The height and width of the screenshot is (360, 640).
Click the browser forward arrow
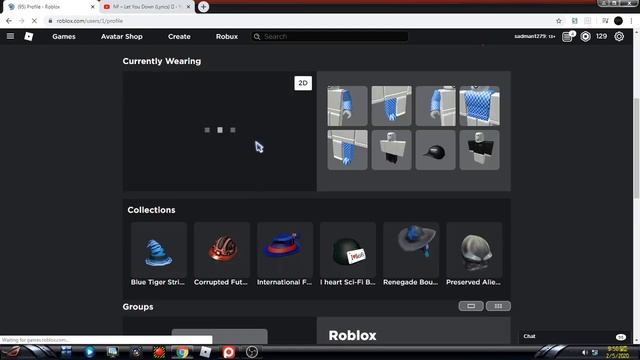point(22,21)
